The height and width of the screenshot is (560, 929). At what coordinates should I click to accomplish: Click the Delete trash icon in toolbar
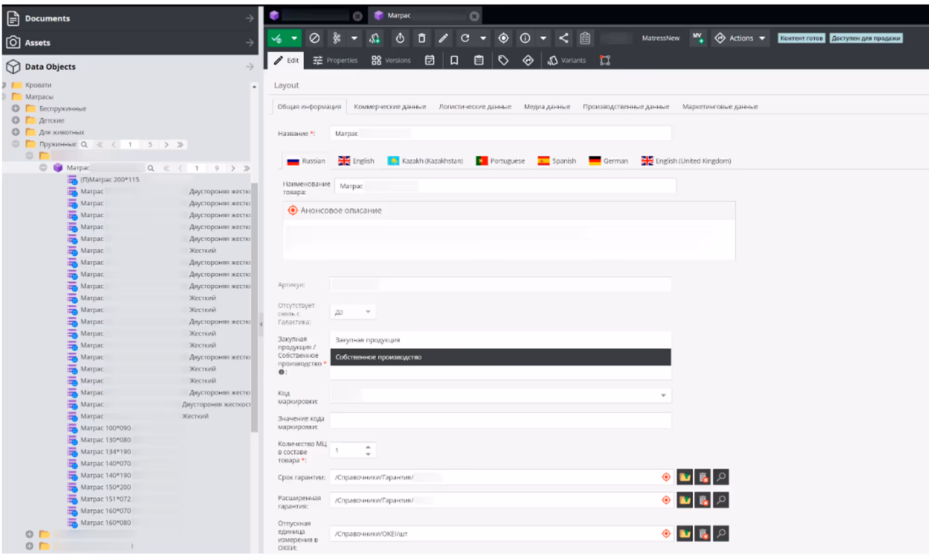pyautogui.click(x=422, y=38)
